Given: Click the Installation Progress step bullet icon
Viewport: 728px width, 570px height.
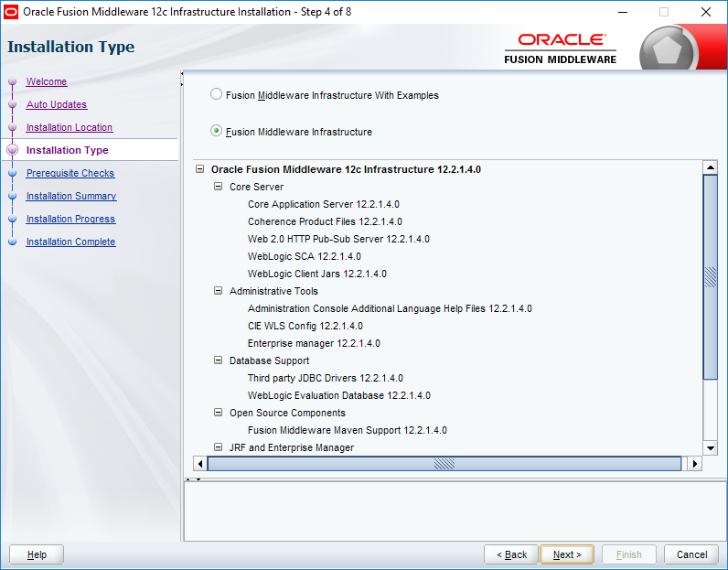Looking at the screenshot, I should point(13,219).
